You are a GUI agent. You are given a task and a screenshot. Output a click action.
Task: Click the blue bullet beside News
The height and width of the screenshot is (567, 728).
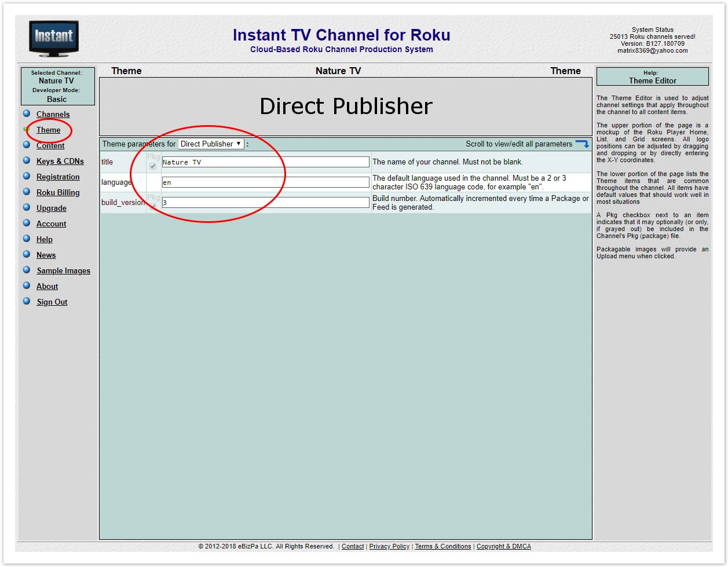(x=27, y=254)
